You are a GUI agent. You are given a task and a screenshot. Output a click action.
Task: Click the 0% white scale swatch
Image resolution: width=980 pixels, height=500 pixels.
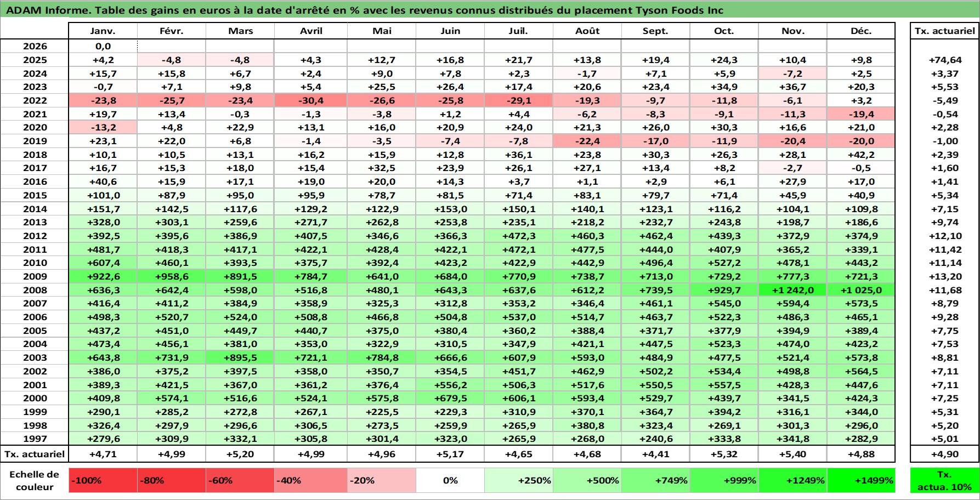450,480
